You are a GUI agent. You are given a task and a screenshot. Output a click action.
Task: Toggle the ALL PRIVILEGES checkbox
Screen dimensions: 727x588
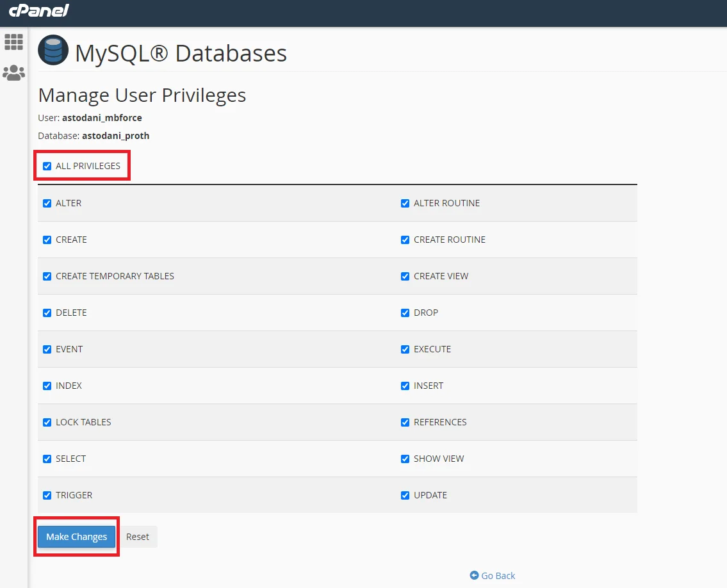47,166
